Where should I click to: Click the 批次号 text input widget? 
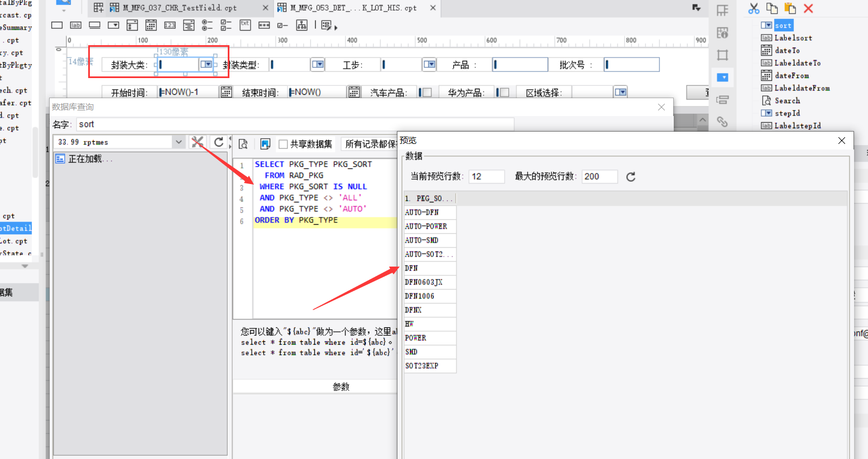point(631,65)
